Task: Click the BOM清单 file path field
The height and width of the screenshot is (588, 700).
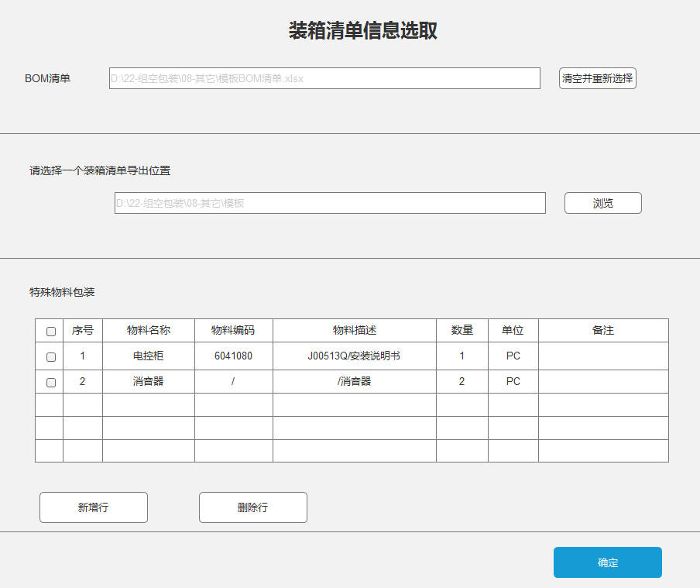Action: pyautogui.click(x=324, y=78)
